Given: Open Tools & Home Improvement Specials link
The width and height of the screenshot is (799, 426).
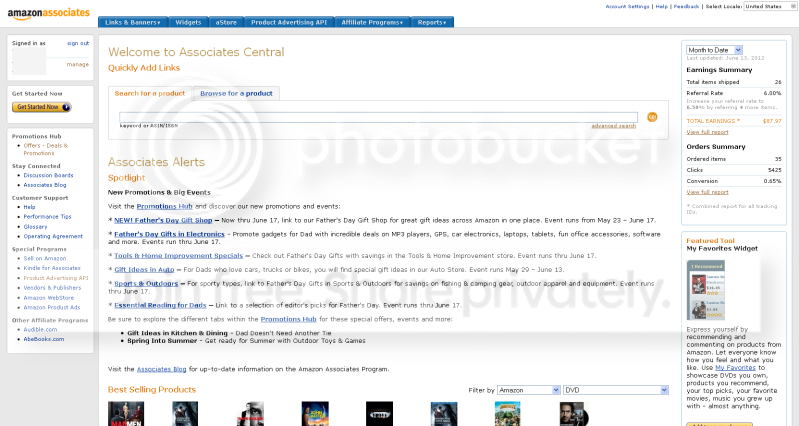Looking at the screenshot, I should click(x=178, y=256).
